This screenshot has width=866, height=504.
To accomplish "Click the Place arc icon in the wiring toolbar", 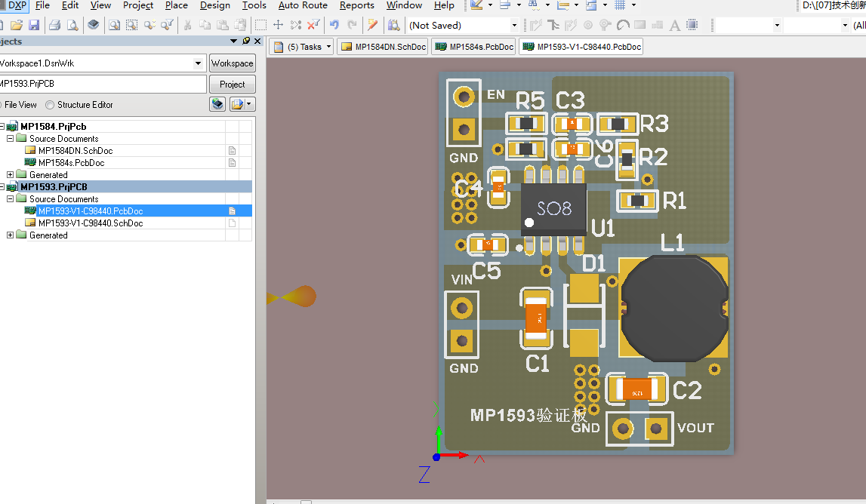I will point(623,25).
